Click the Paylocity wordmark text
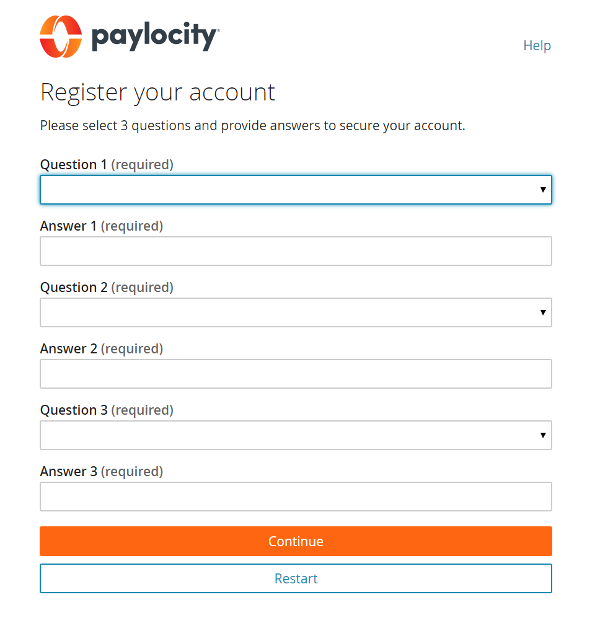This screenshot has height=628, width=614. tap(154, 38)
